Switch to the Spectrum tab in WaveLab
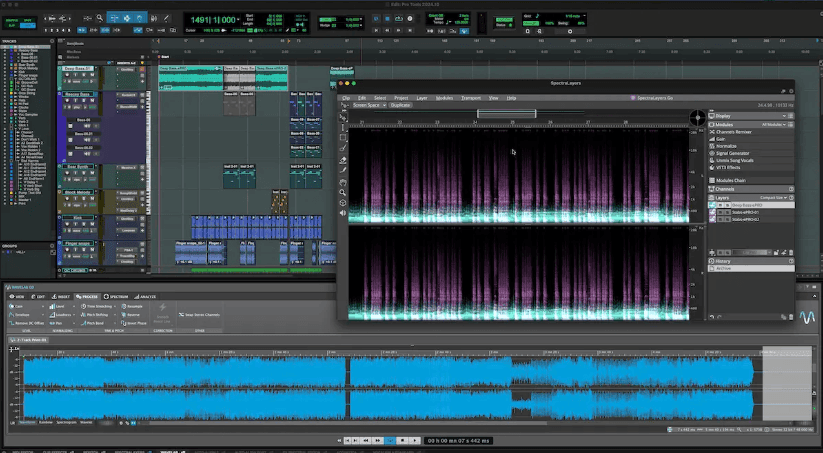This screenshot has height=453, width=823. pyautogui.click(x=115, y=297)
